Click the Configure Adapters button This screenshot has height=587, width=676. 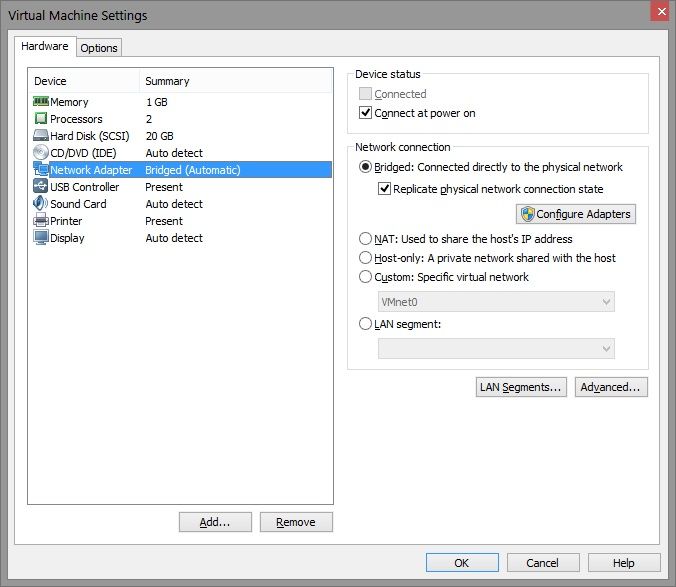(576, 214)
